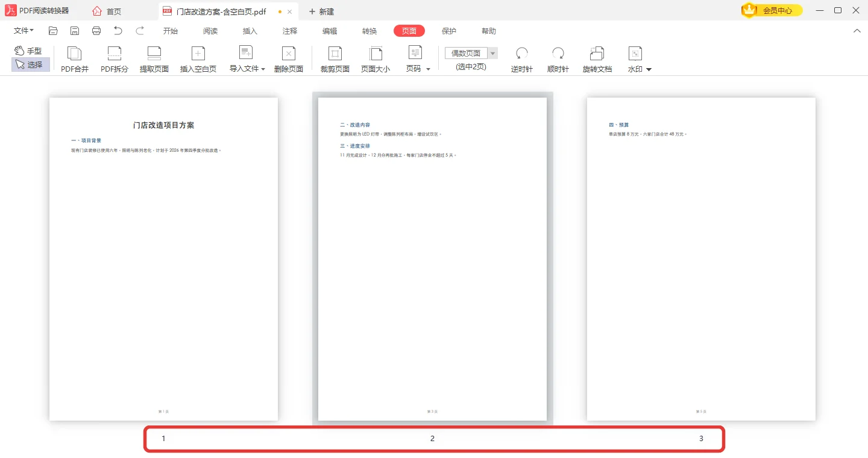Select the third page thumbnail 预算
The height and width of the screenshot is (458, 868).
click(x=701, y=259)
